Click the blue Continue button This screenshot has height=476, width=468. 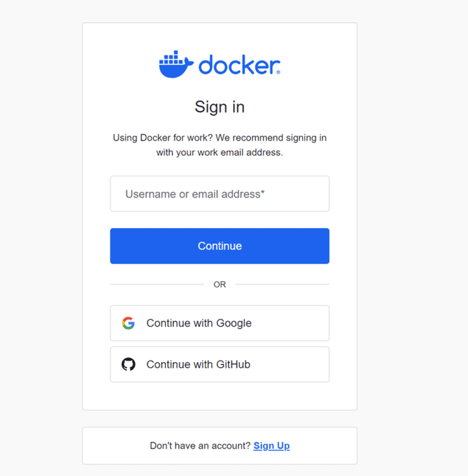(x=220, y=246)
